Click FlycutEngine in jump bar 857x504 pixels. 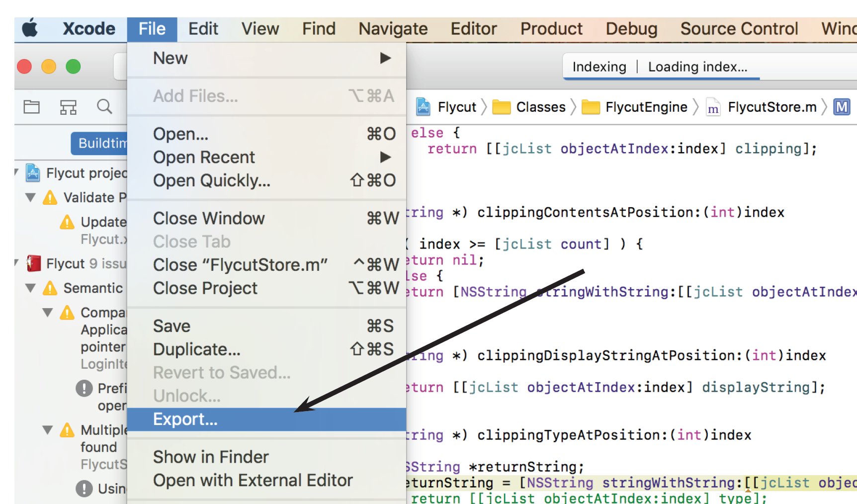pos(635,107)
